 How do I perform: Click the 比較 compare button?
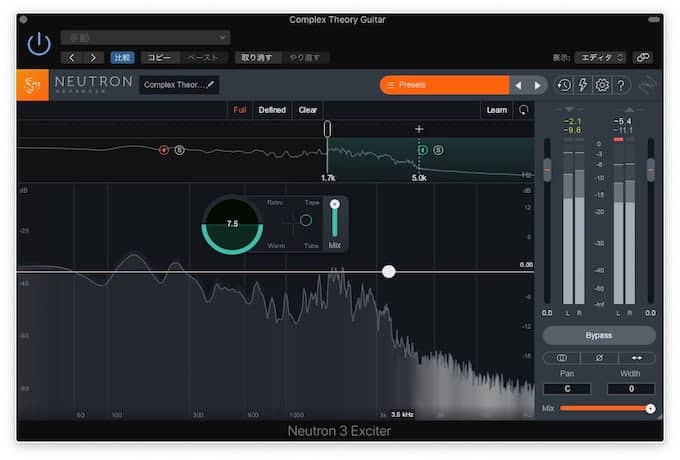coord(123,58)
